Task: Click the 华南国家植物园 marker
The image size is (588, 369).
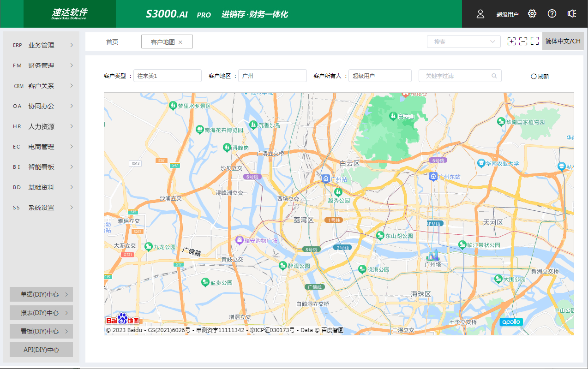Action: click(501, 122)
